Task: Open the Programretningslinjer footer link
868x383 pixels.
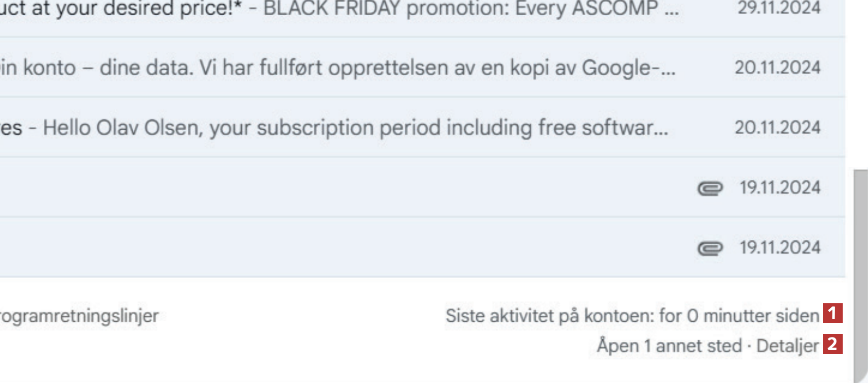Action: 79,317
